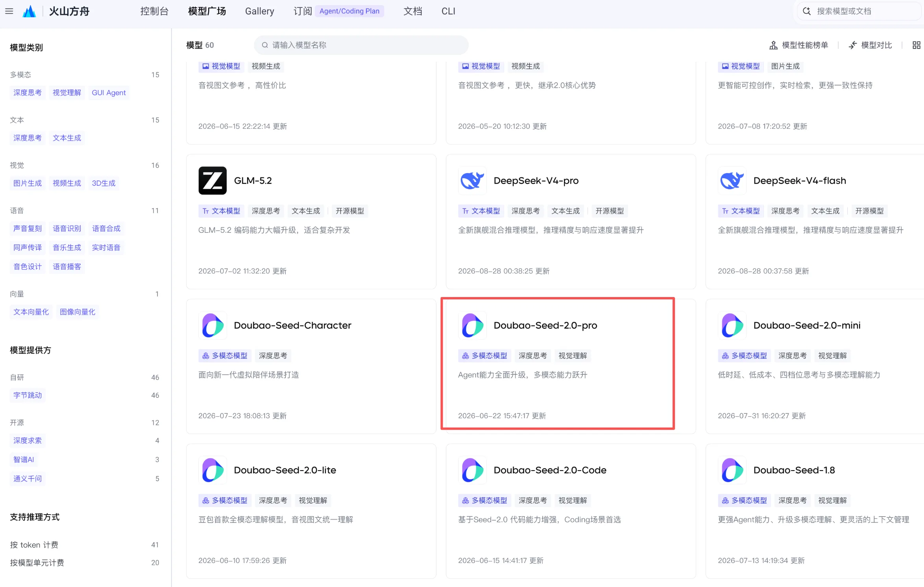The height and width of the screenshot is (587, 924).
Task: Focus the 搜索模型或文档 search box
Action: [x=860, y=11]
